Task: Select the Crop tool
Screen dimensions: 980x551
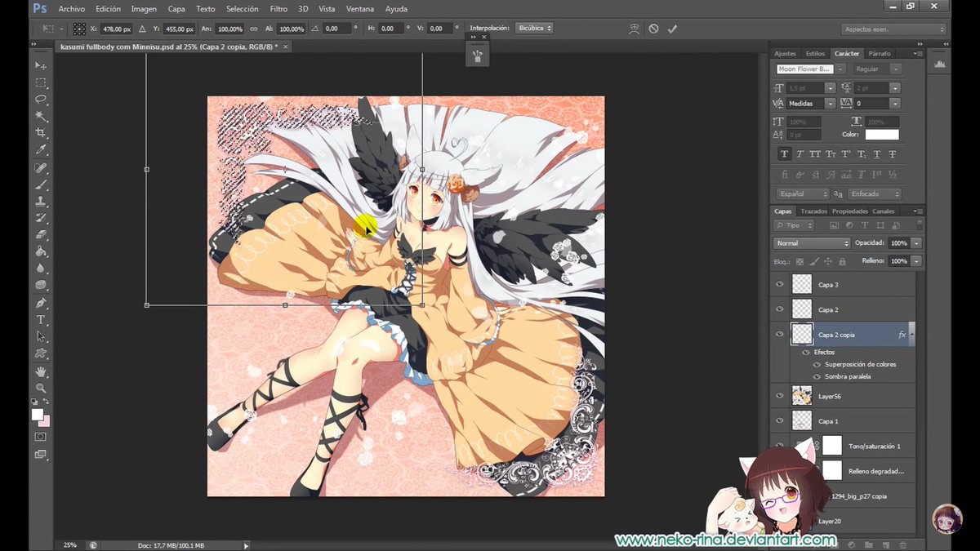Action: pos(41,133)
